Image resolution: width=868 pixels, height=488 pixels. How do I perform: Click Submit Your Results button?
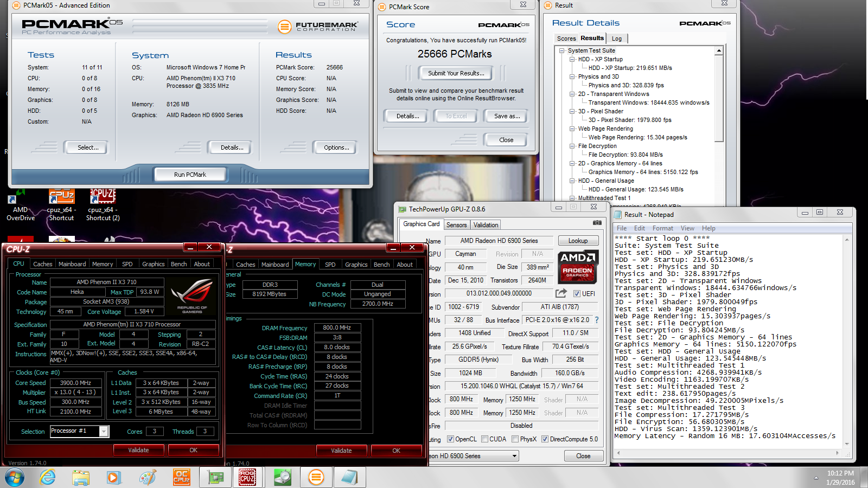[x=456, y=73]
